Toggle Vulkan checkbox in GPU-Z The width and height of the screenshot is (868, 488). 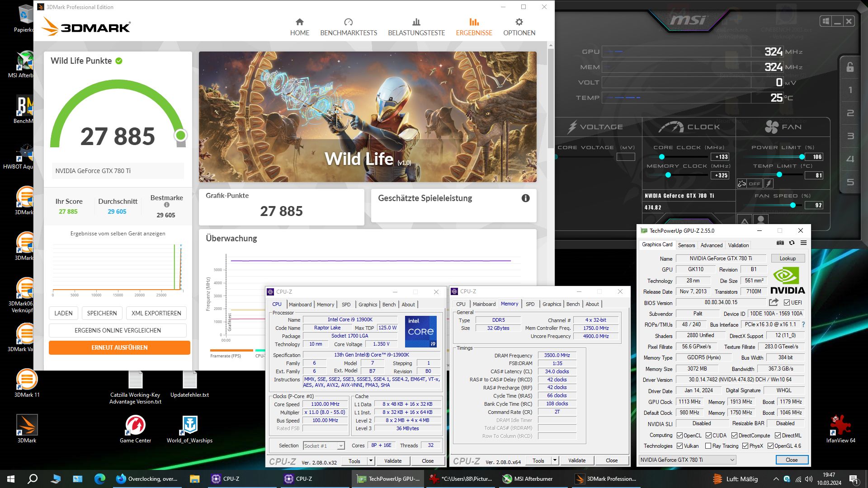click(679, 446)
